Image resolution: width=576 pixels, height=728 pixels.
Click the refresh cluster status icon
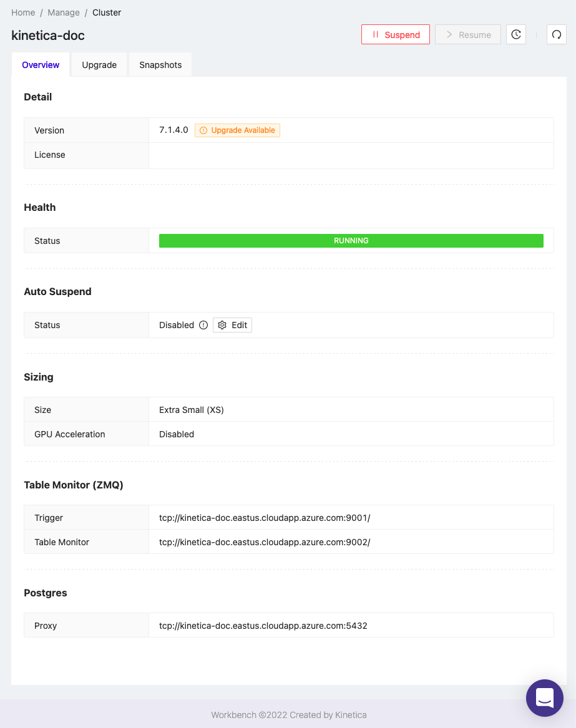point(556,34)
